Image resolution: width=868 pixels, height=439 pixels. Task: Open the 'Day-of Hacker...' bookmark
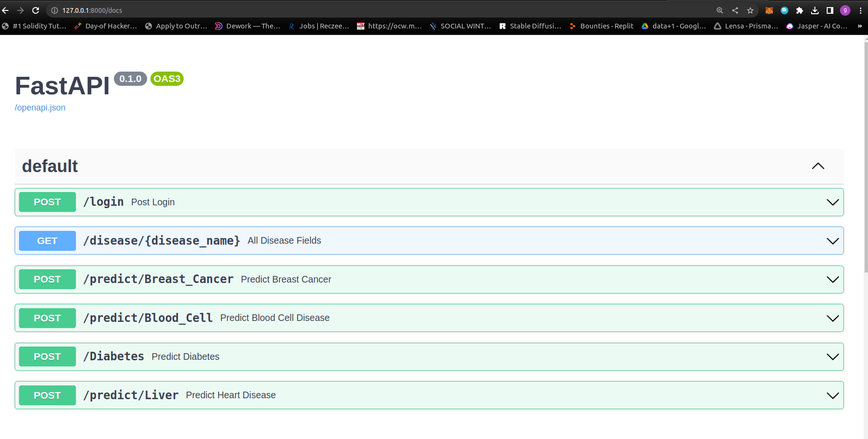point(106,26)
